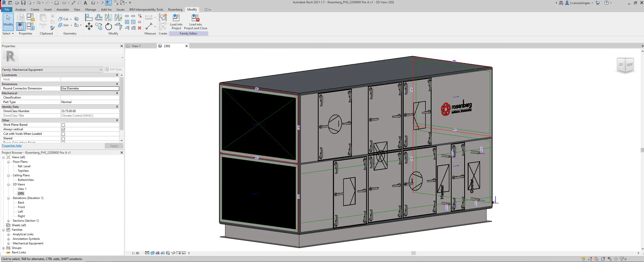This screenshot has height=262, width=644.
Task: Click Load into Project and Close icon
Action: coord(195,17)
